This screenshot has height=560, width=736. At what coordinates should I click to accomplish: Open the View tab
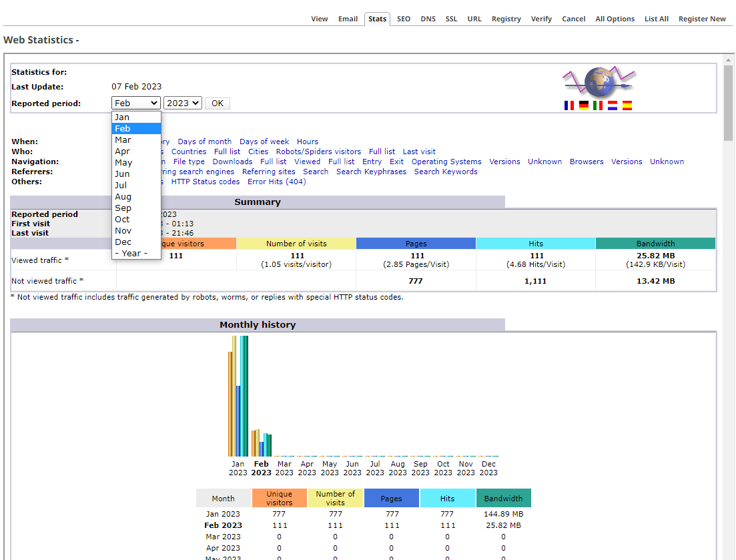tap(319, 19)
